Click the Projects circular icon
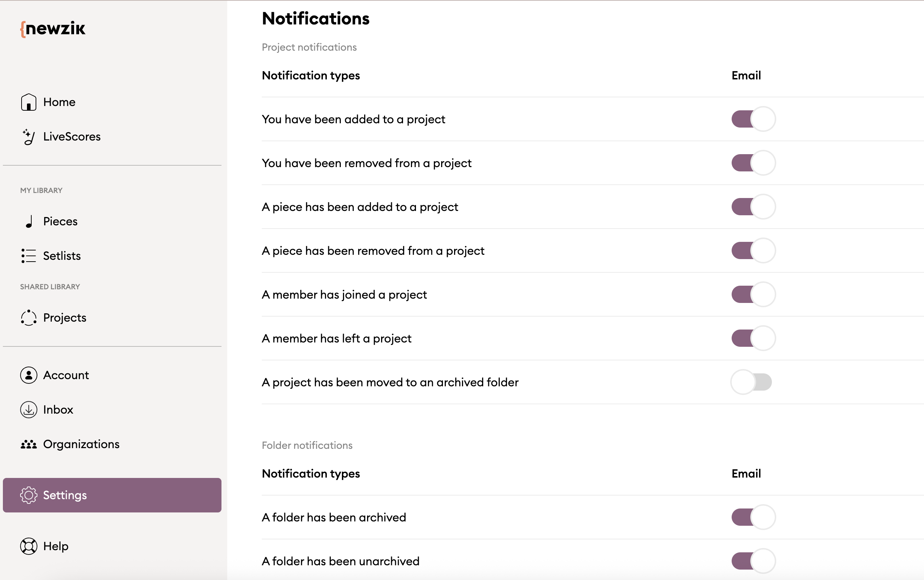This screenshot has height=580, width=924. point(28,318)
